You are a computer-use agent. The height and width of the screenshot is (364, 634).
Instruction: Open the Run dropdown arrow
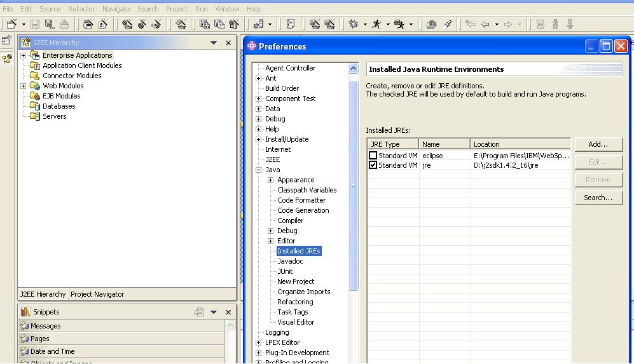(388, 25)
